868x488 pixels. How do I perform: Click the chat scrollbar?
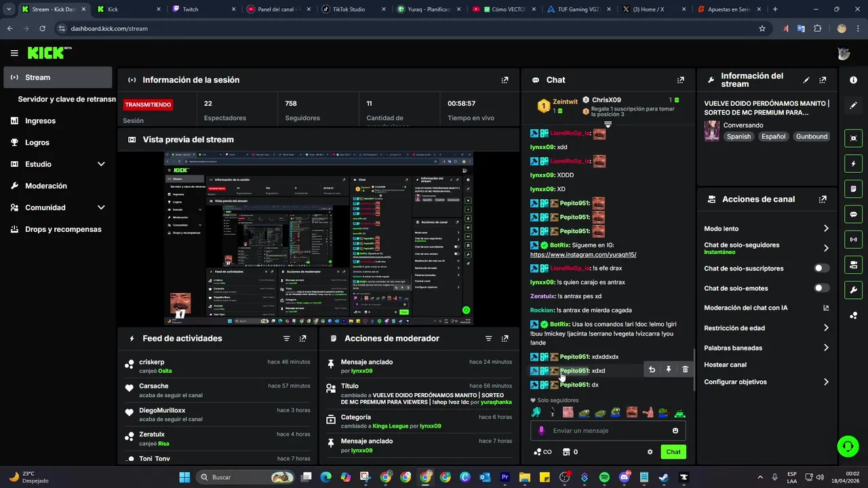[693, 369]
